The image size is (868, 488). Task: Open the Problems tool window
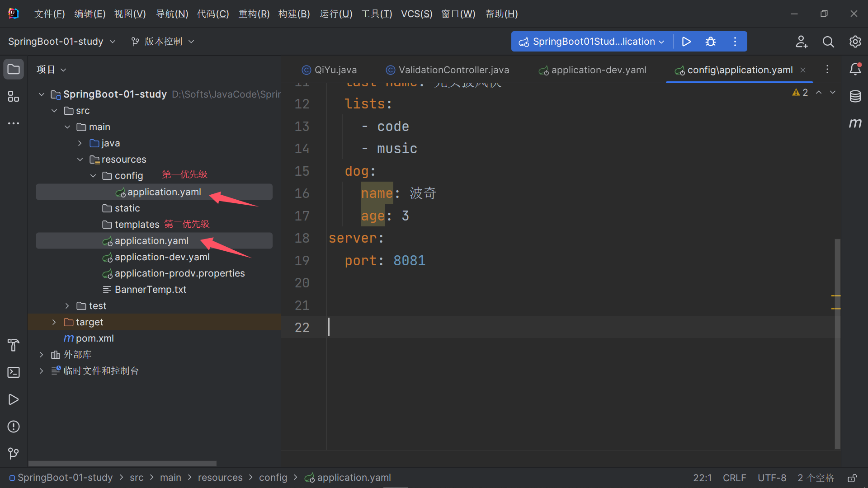(14, 427)
